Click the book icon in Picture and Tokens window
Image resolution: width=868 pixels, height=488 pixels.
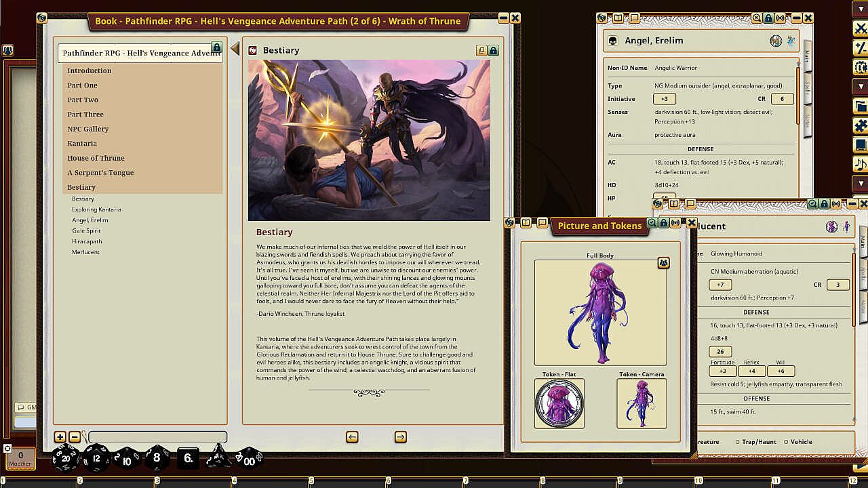(526, 222)
